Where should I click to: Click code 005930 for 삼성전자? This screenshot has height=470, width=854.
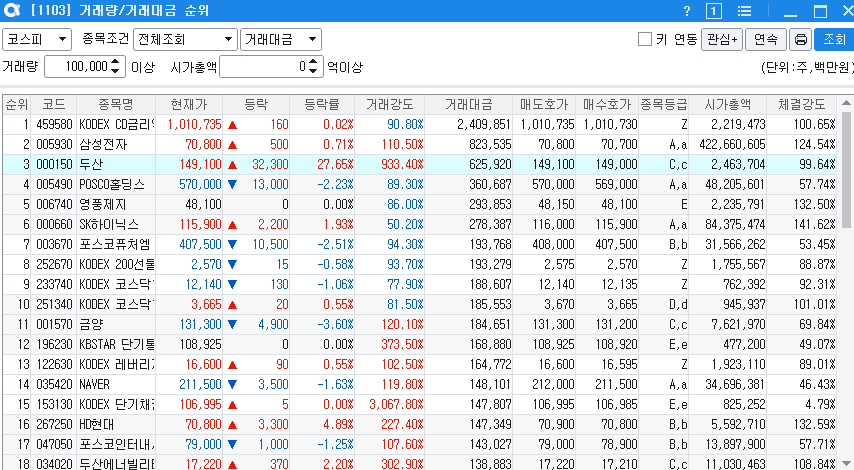tap(54, 144)
